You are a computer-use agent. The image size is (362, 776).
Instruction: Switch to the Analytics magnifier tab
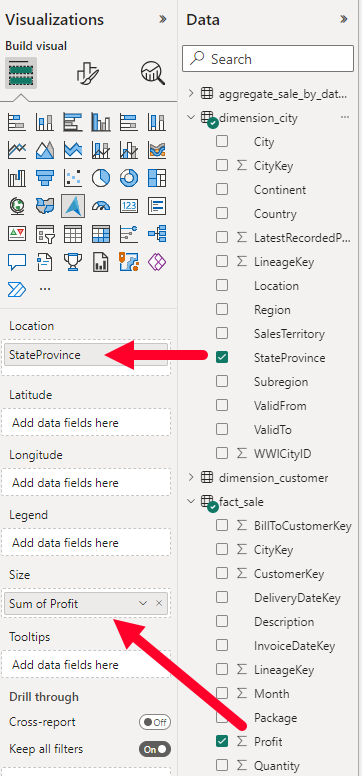click(153, 74)
